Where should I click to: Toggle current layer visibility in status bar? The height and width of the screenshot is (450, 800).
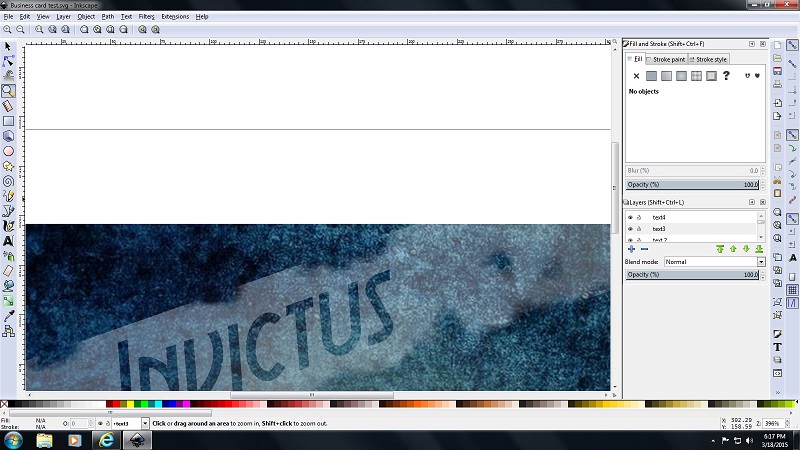100,423
